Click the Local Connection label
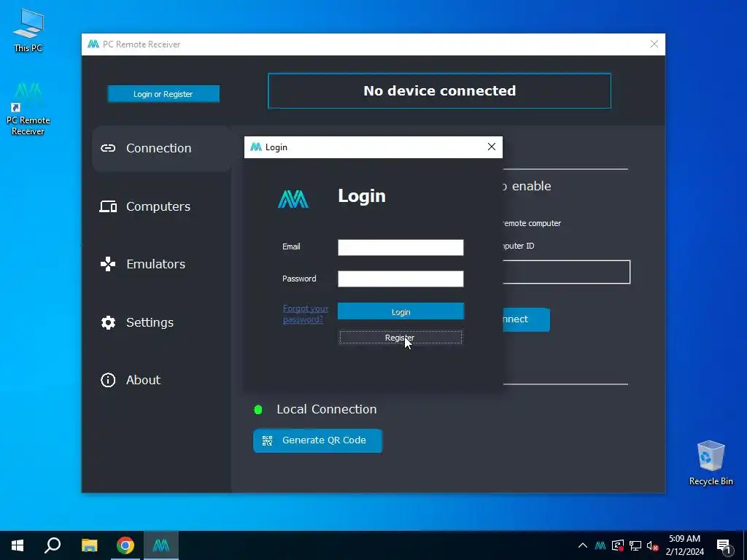 (327, 409)
